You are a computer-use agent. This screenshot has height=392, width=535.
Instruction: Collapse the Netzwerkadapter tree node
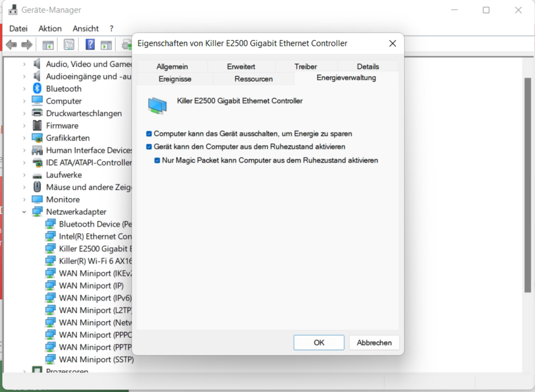coord(24,211)
